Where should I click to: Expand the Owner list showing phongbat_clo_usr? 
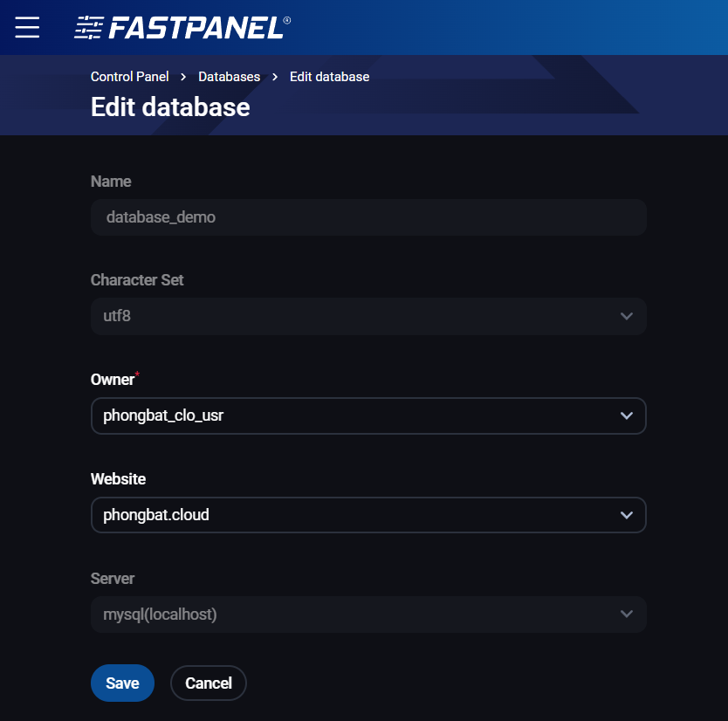(x=349, y=416)
